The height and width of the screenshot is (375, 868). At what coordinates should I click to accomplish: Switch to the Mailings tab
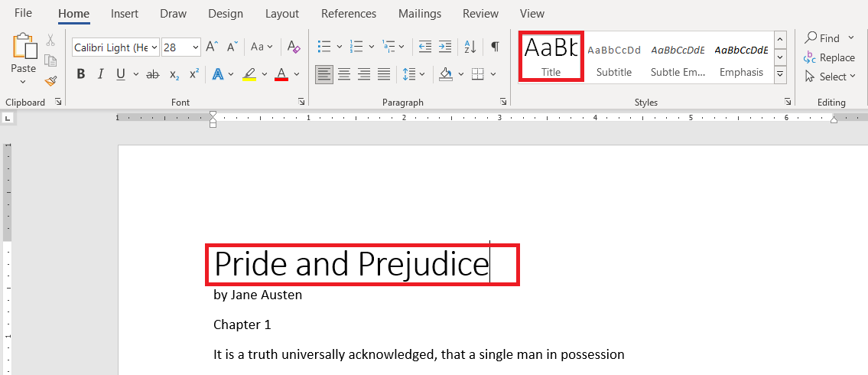(420, 14)
